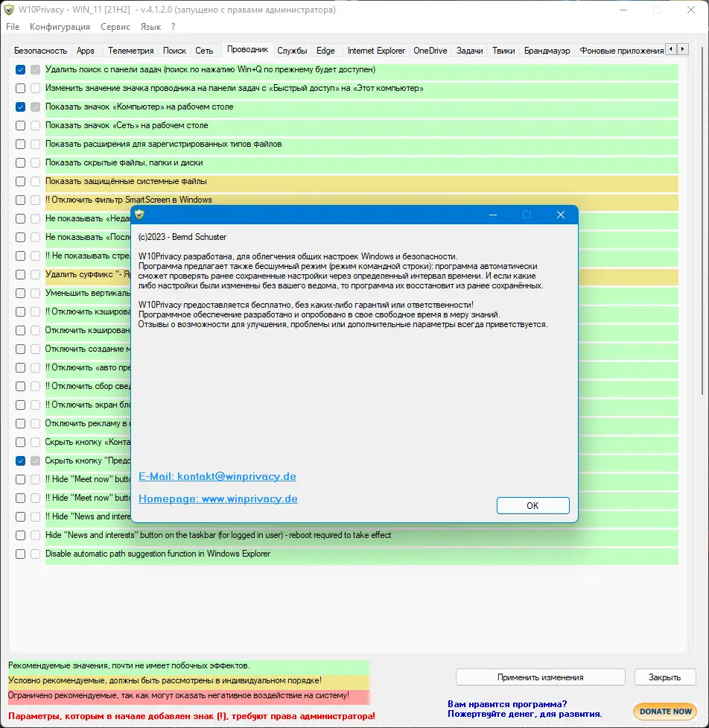Click the 'Параметры, которым в начале добавлен знак (!)' note

click(191, 716)
